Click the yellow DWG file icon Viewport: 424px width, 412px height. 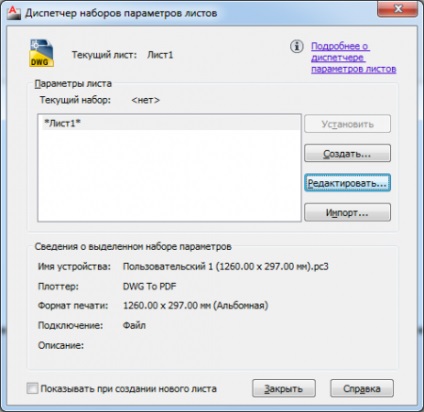[41, 53]
